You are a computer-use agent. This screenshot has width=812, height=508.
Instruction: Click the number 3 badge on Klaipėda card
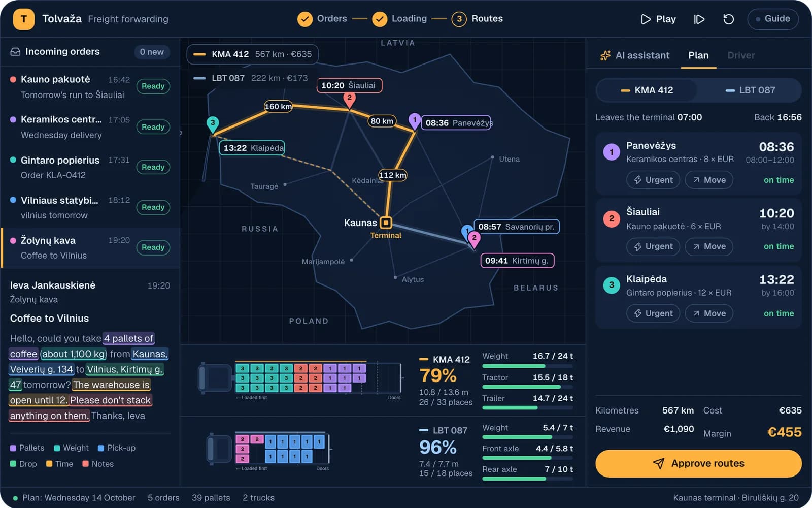[612, 285]
